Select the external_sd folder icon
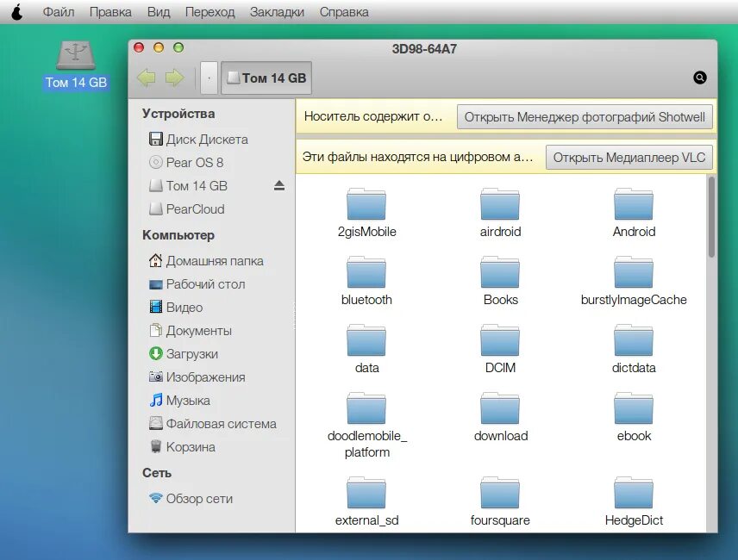The image size is (738, 560). (x=366, y=494)
